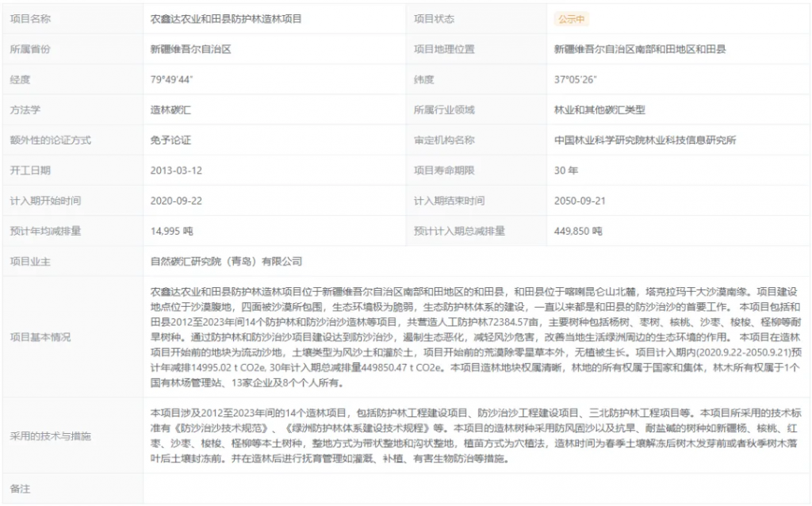Select the 免予论证 additionality value

point(170,140)
